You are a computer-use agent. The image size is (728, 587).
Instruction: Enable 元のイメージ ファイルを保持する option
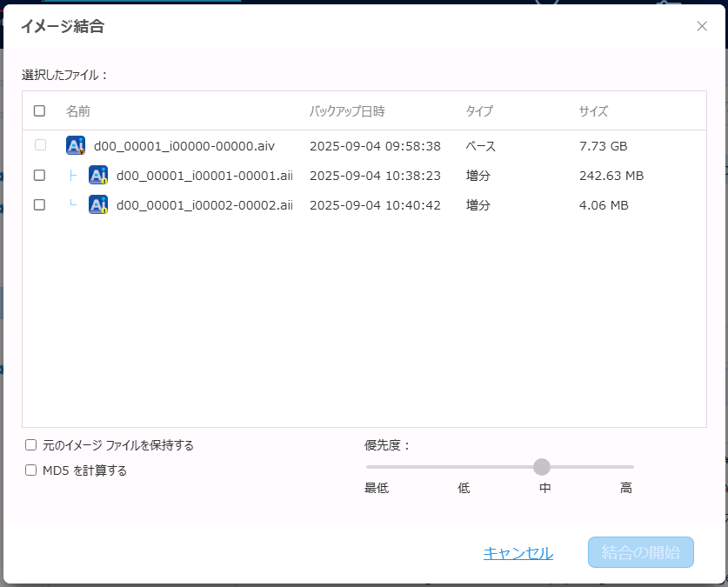(31, 445)
